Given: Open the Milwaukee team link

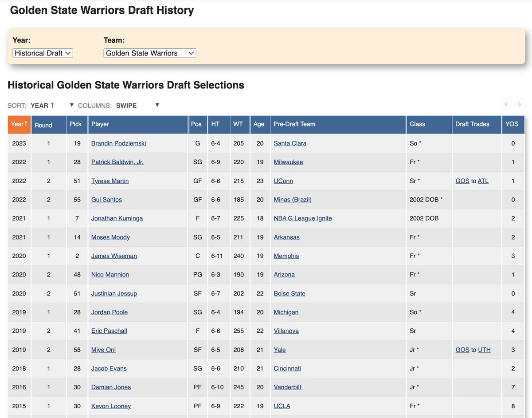Looking at the screenshot, I should [x=288, y=162].
